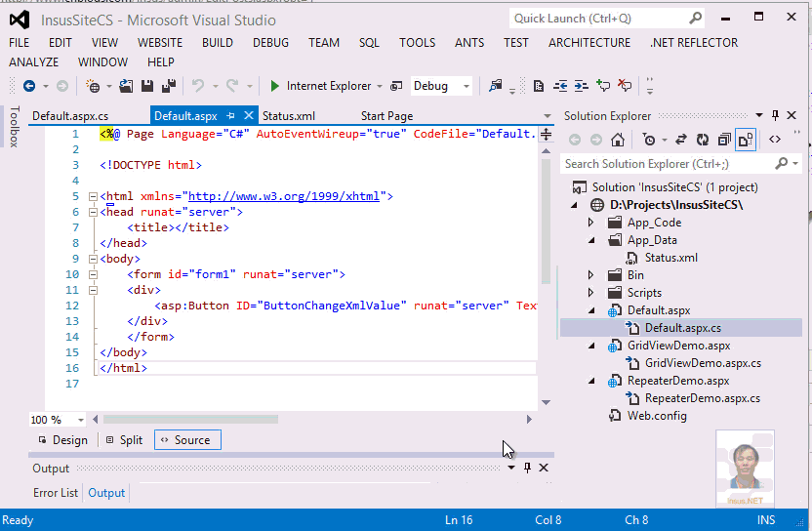The width and height of the screenshot is (812, 531).
Task: Select Web.config in Solution Explorer
Action: (657, 416)
